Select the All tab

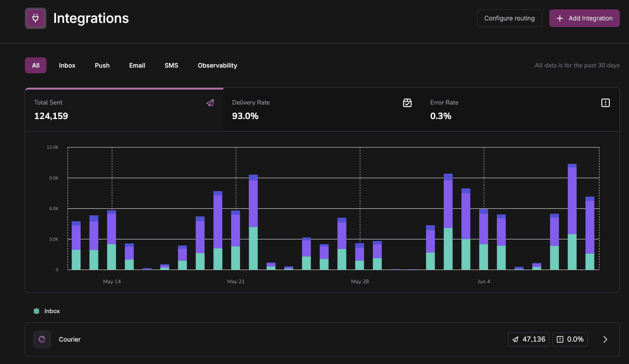pyautogui.click(x=36, y=65)
